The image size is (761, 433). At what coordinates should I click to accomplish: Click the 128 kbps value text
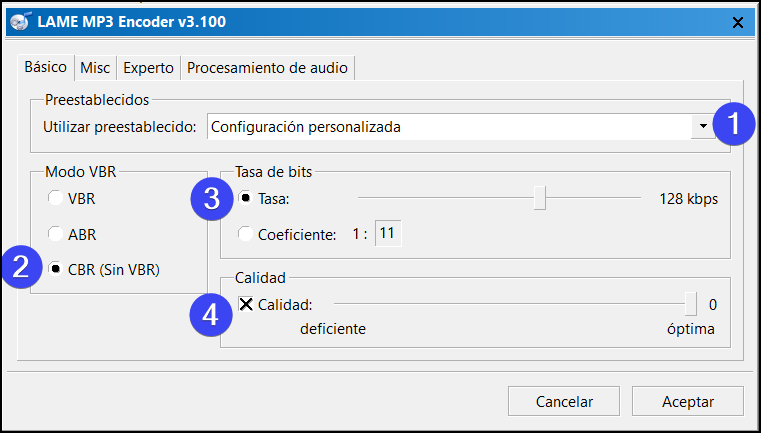[688, 199]
